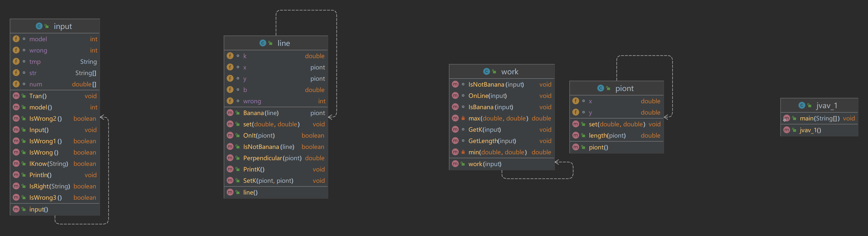Click the class icon beside piont header
The image size is (868, 236).
click(600, 88)
